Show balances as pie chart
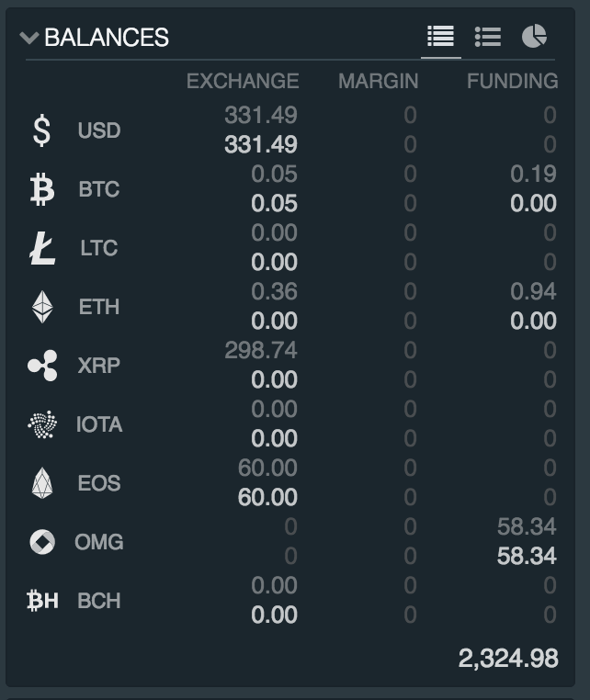The height and width of the screenshot is (700, 590). pyautogui.click(x=534, y=37)
